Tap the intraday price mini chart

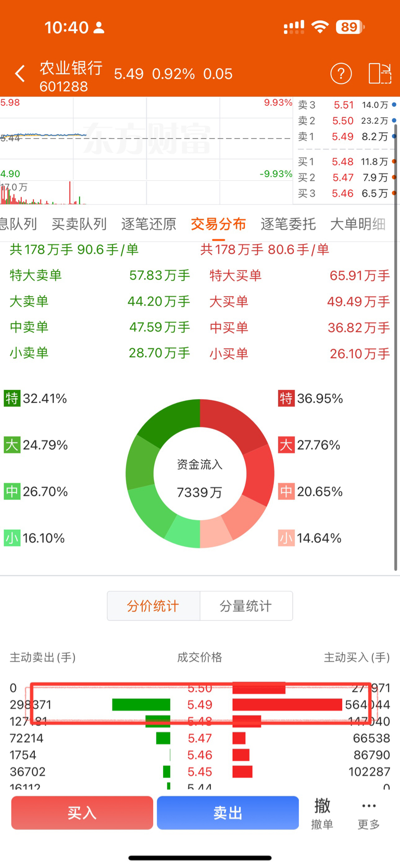click(x=146, y=151)
